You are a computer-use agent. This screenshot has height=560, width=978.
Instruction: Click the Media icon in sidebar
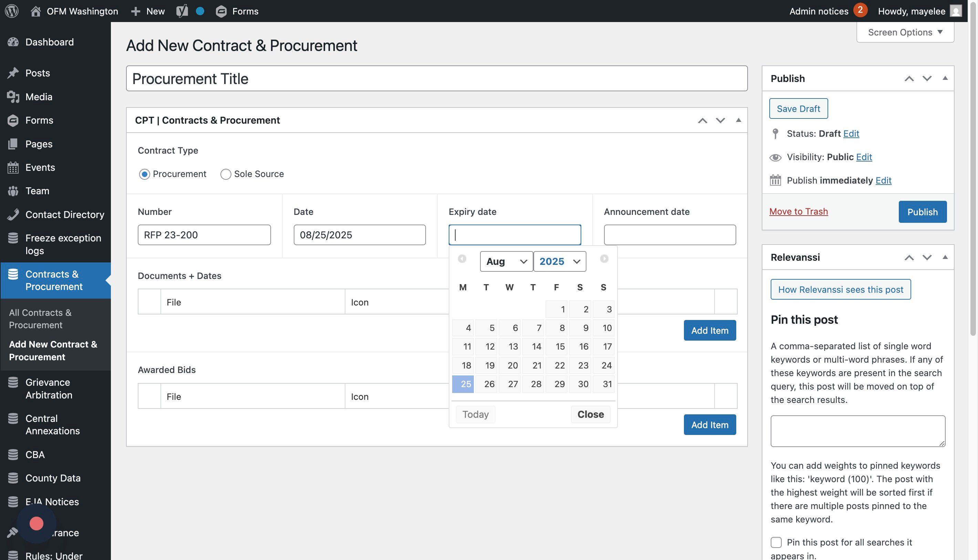(13, 97)
